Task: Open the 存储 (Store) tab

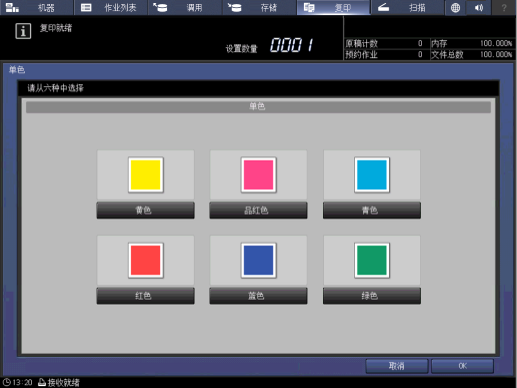Action: tap(259, 7)
